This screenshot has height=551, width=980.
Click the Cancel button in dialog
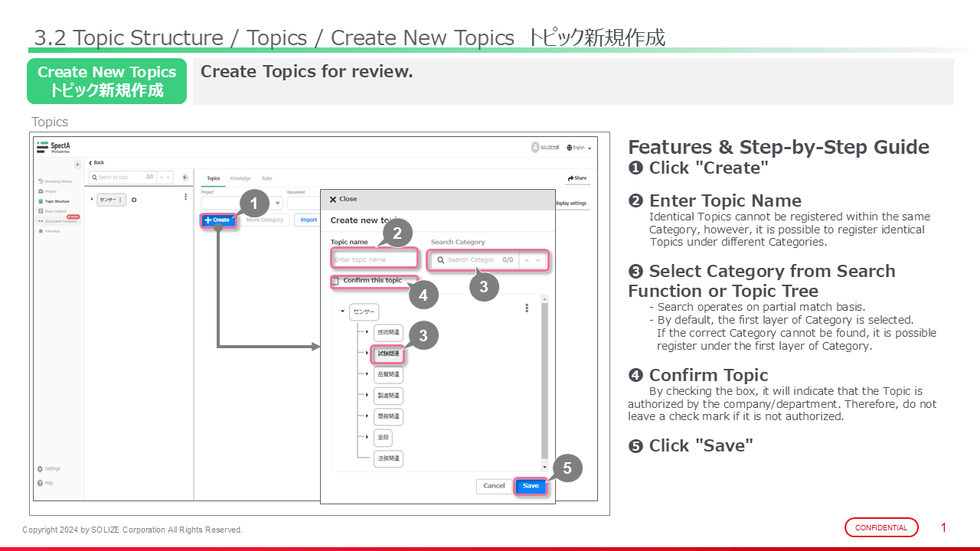(x=494, y=486)
